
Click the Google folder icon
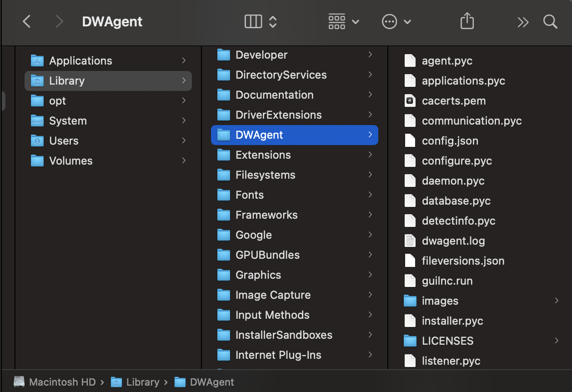pos(223,235)
